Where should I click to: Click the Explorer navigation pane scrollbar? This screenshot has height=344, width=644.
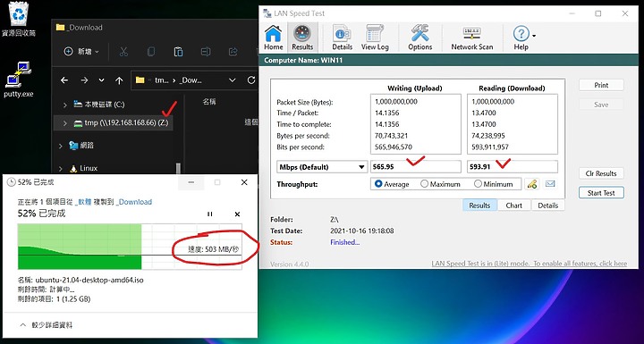click(x=178, y=169)
